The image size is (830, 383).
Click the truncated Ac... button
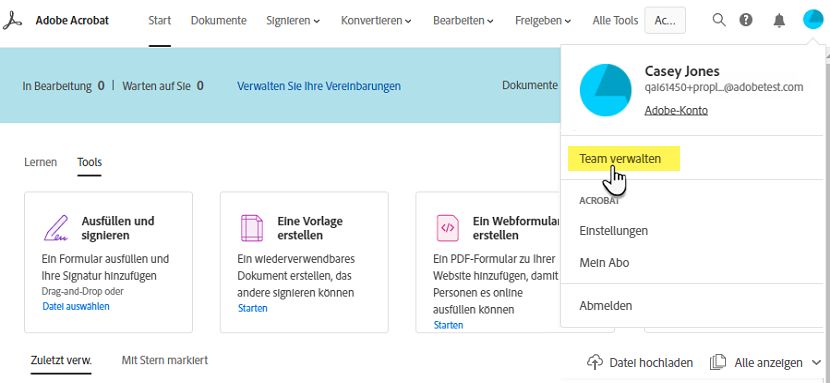665,21
